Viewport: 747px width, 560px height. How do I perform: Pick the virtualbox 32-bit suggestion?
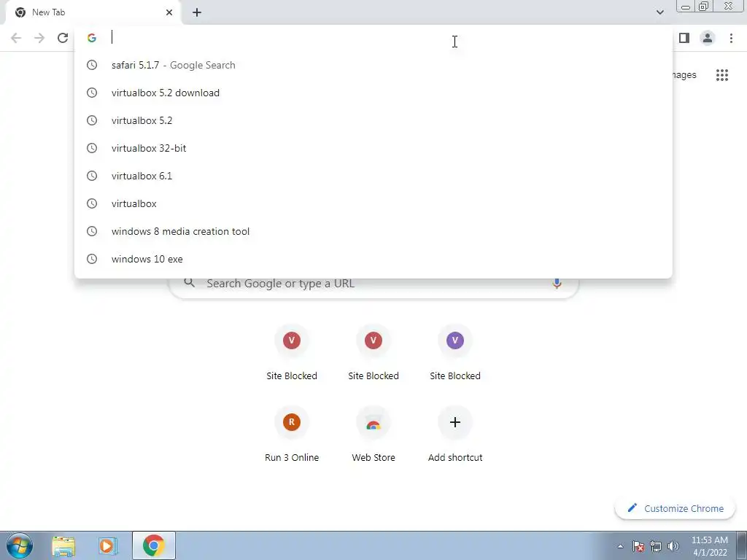coord(373,148)
